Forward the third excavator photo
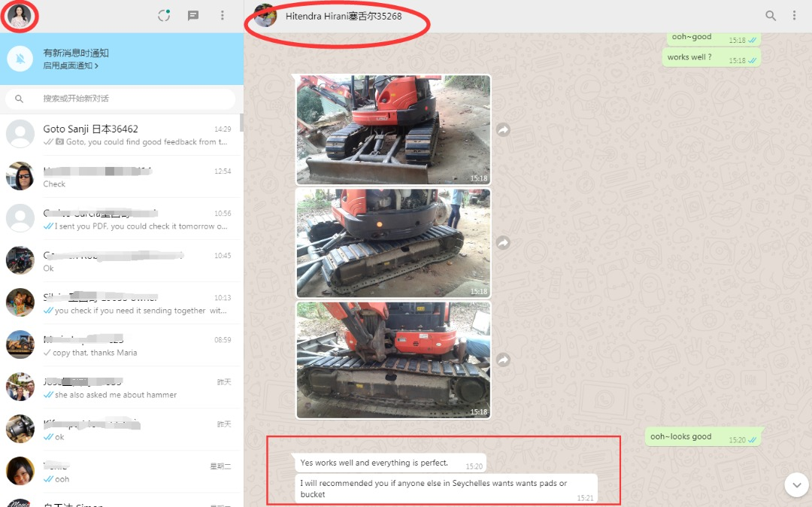The height and width of the screenshot is (507, 812). 503,360
